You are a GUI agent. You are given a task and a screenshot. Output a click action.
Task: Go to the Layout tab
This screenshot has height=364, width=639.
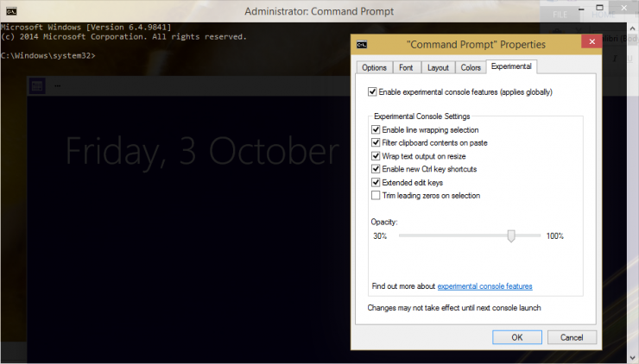point(438,67)
